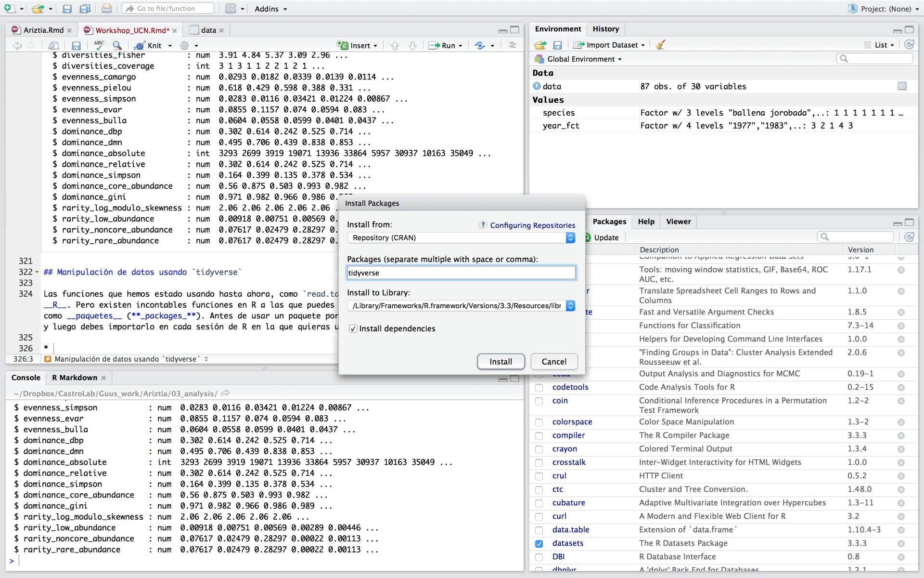This screenshot has width=924, height=578.
Task: Open Configuring Repositories help link
Action: pos(532,225)
